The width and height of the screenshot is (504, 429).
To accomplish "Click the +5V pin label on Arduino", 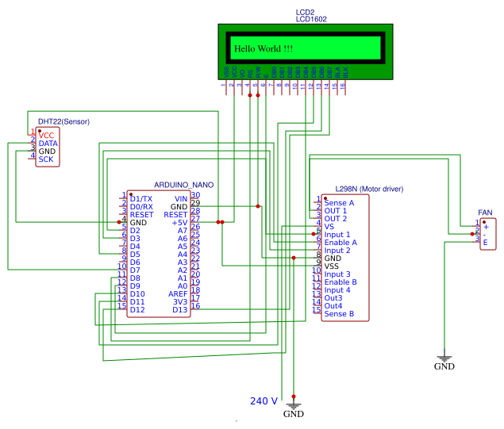I will [x=179, y=223].
